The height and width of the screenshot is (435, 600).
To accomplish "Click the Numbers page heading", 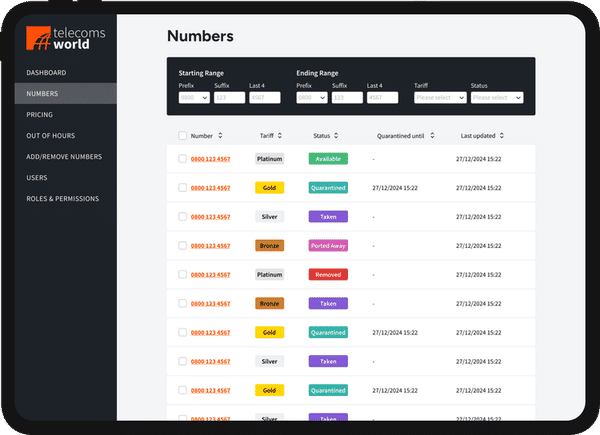I will point(200,36).
